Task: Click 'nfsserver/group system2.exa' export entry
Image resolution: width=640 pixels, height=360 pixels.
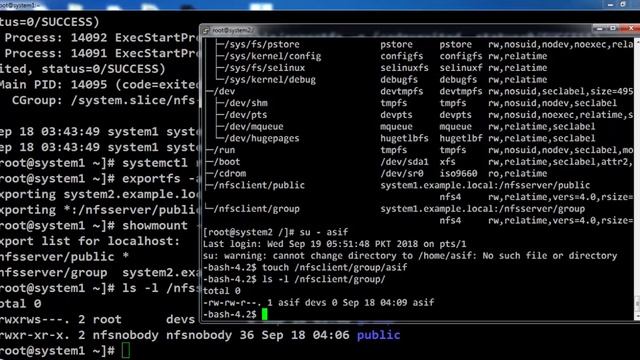Action: click(x=100, y=273)
